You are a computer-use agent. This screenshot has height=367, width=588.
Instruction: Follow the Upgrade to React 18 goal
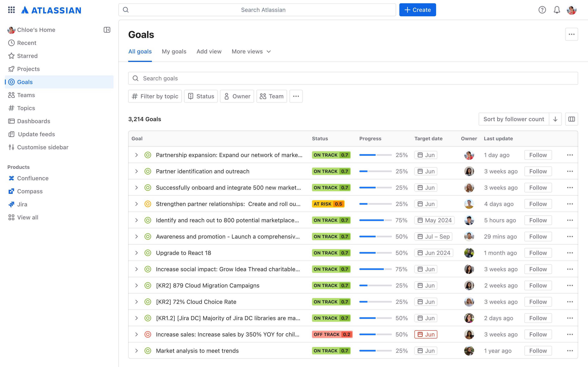[538, 253]
